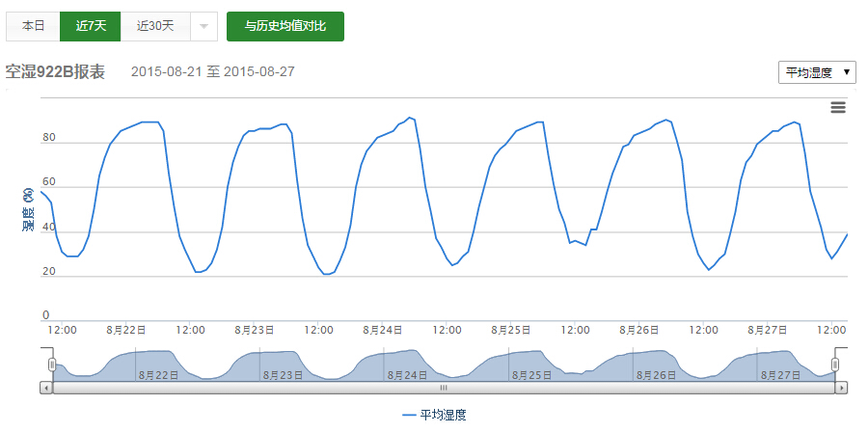Screen dimensions: 868x432
Task: Select the 近30天 time range
Action: pyautogui.click(x=155, y=27)
